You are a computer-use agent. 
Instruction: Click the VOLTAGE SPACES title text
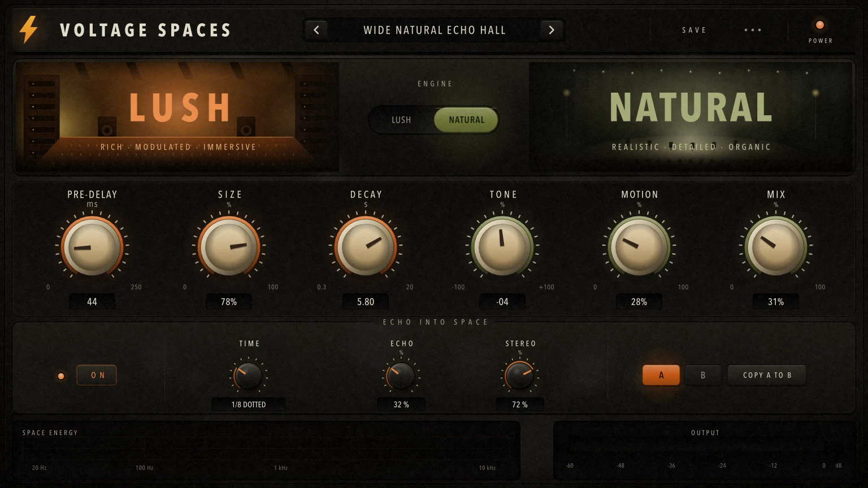point(146,30)
